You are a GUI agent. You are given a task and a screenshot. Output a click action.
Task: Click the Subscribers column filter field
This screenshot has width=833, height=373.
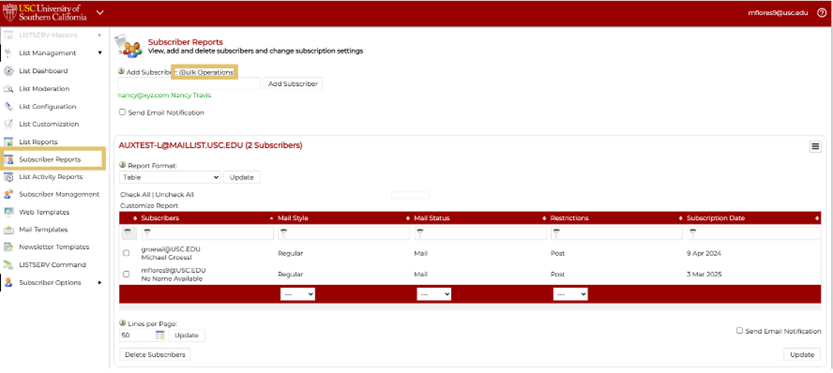[207, 233]
